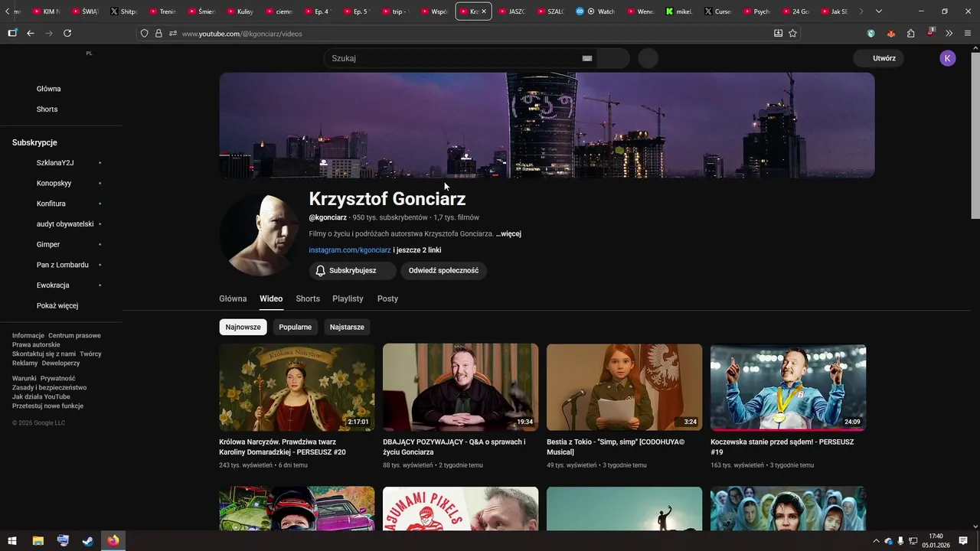Switch to the channel Shorts tab
The height and width of the screenshot is (551, 980).
308,299
